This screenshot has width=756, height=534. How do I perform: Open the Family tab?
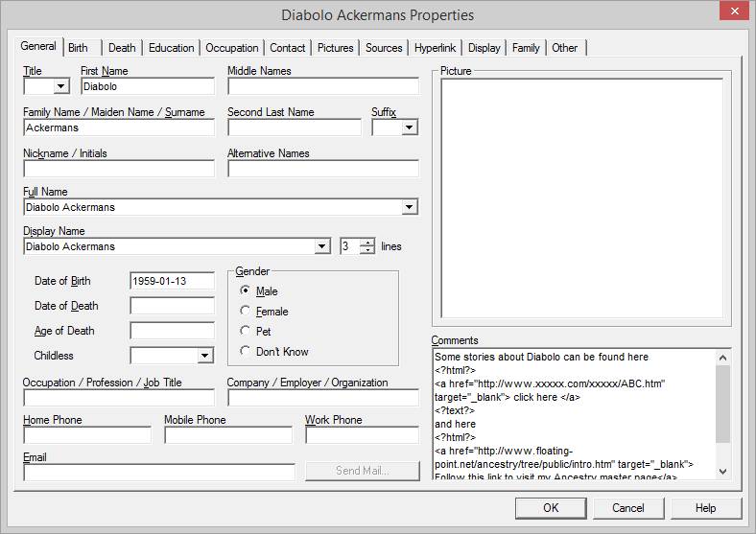[x=526, y=48]
